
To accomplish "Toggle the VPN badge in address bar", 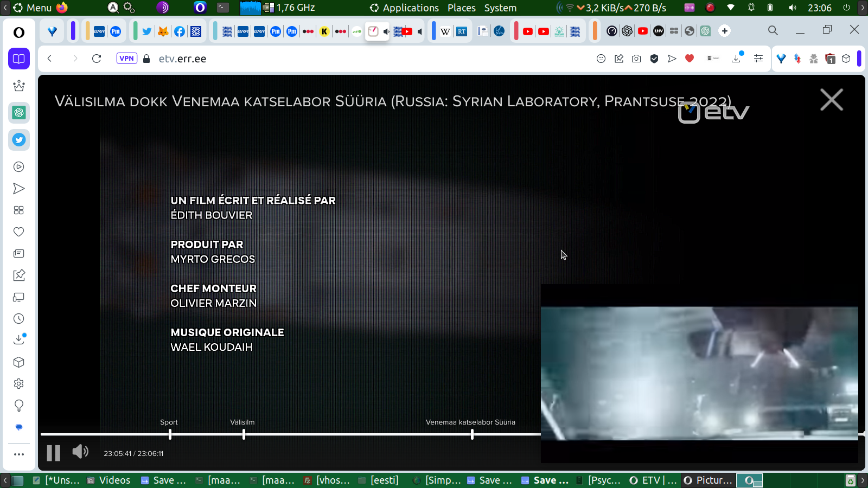I will point(126,59).
